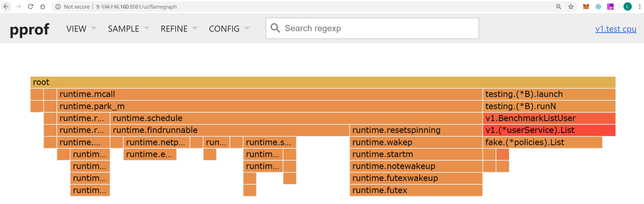
Task: Open the browser zoom magnifier icon
Action: 558,7
